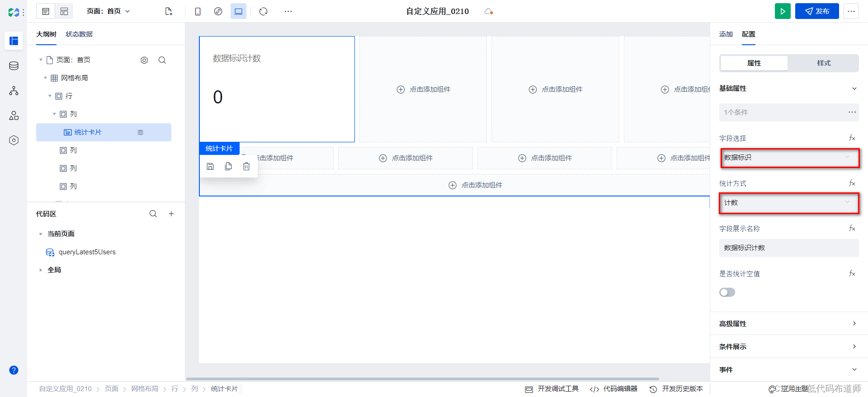This screenshot has height=397, width=868.
Task: Switch to layout view icon
Action: pos(64,11)
